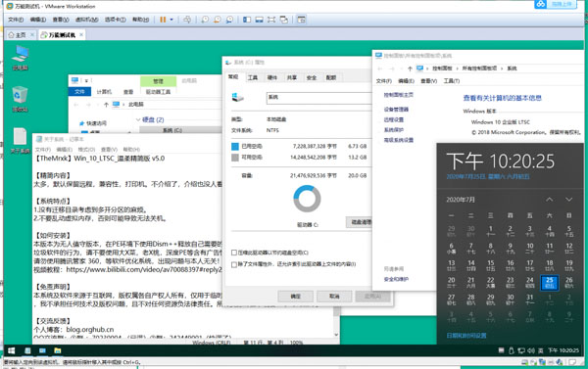Open the 编辑 menu in VMware menu bar
The height and width of the screenshot is (369, 588).
tap(38, 20)
